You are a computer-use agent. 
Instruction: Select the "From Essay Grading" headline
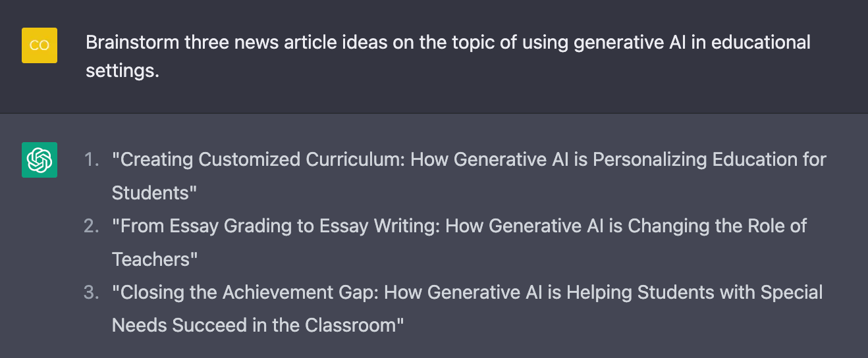pyautogui.click(x=459, y=226)
